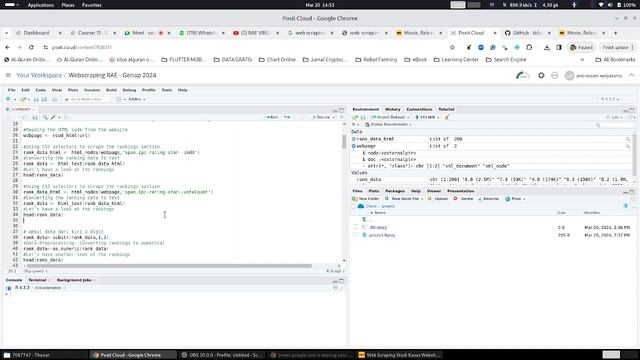This screenshot has width=640, height=360.
Task: Click the open project folder icon
Action: tap(23, 99)
